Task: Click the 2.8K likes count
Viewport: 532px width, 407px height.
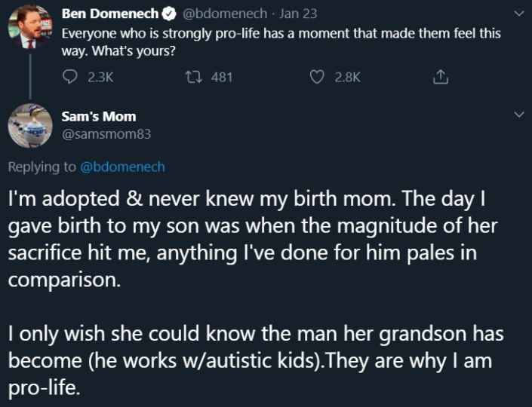Action: (347, 76)
